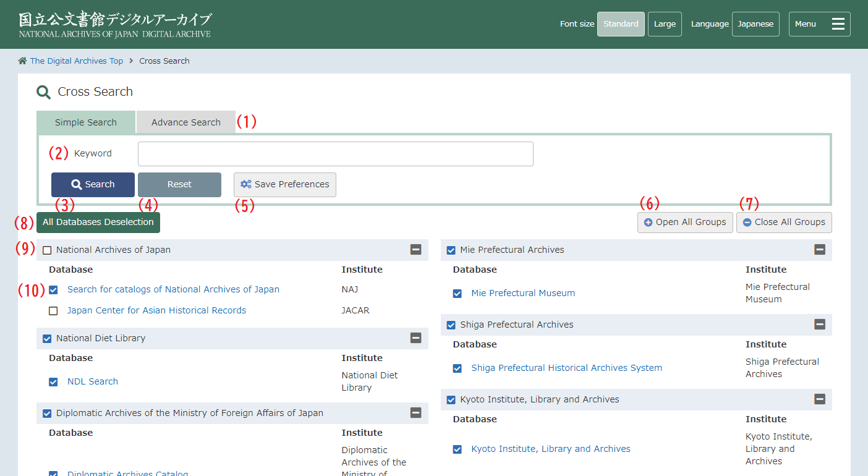
Task: Click the 'JACAR' institute text
Action: [x=355, y=310]
